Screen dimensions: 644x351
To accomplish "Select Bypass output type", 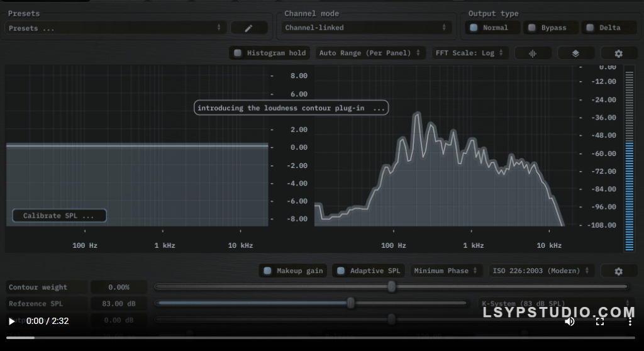I will point(550,28).
